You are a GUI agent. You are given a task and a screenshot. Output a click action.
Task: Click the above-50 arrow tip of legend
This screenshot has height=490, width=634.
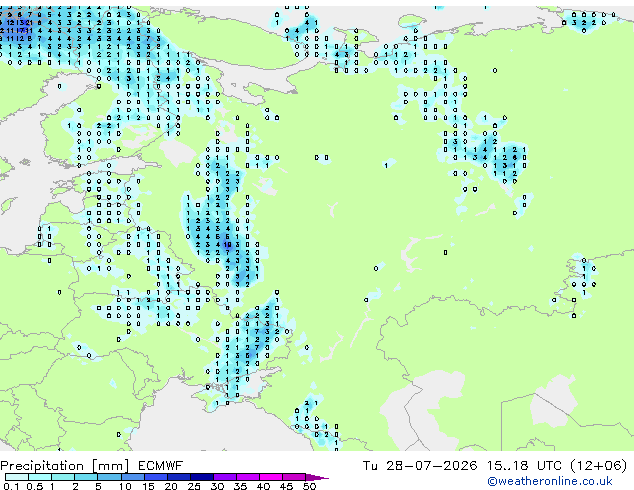click(x=317, y=477)
